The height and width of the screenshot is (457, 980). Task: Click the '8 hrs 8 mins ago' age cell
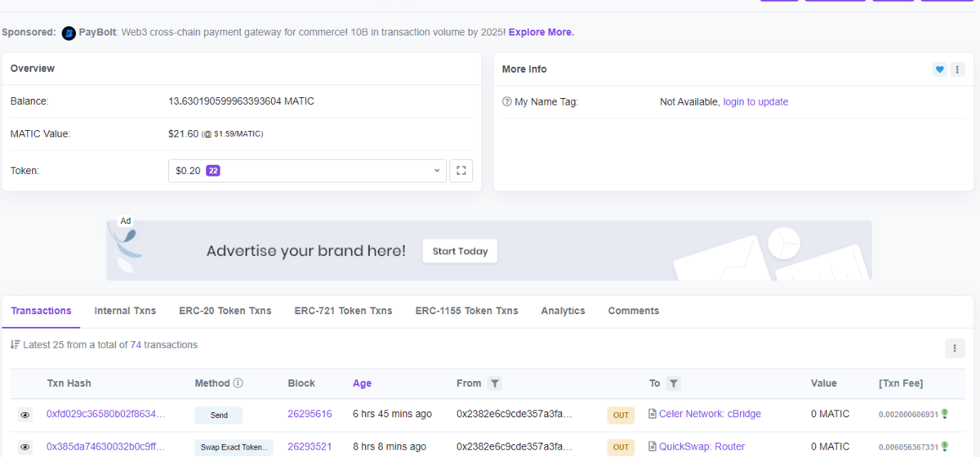click(x=388, y=446)
